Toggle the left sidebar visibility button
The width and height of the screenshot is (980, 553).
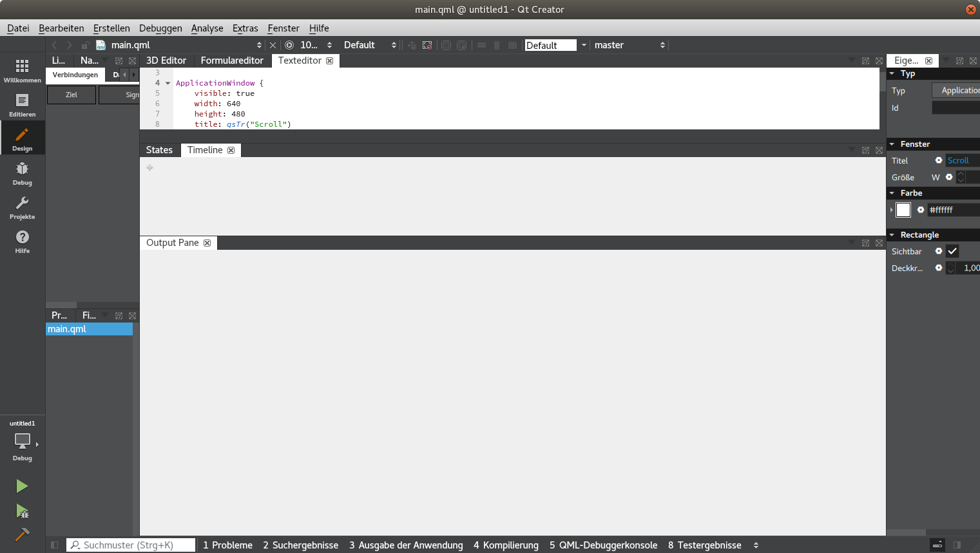[x=55, y=545]
